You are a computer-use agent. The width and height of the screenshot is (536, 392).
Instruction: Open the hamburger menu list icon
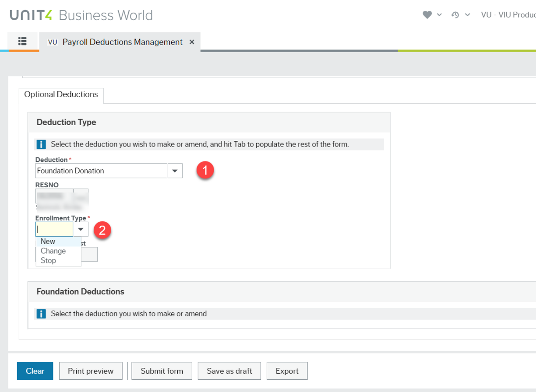[22, 42]
